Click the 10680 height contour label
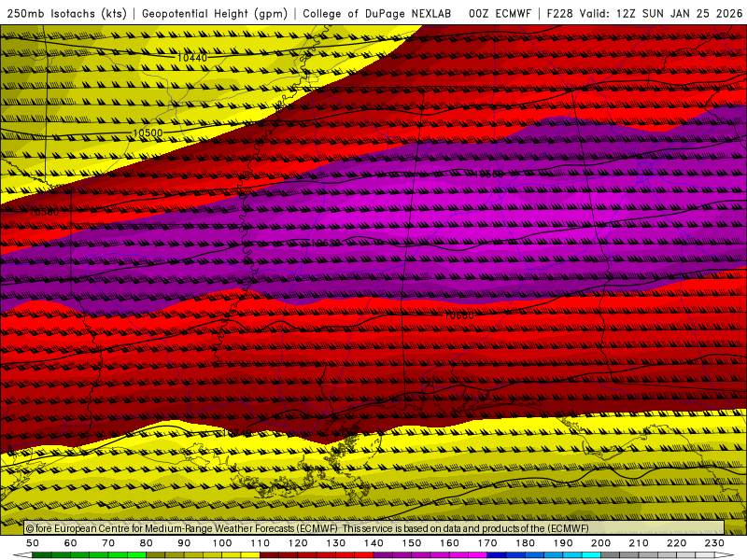 click(459, 315)
